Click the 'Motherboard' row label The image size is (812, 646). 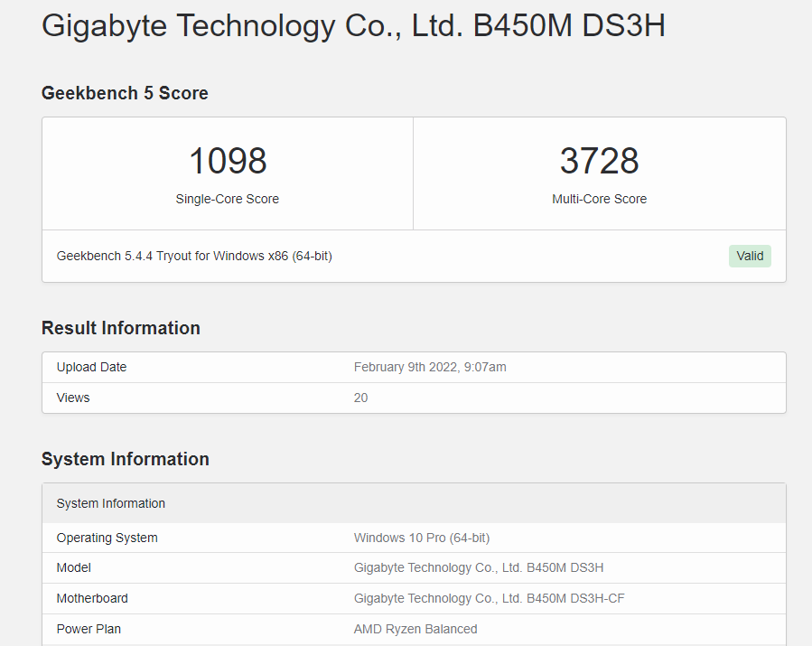pos(92,598)
